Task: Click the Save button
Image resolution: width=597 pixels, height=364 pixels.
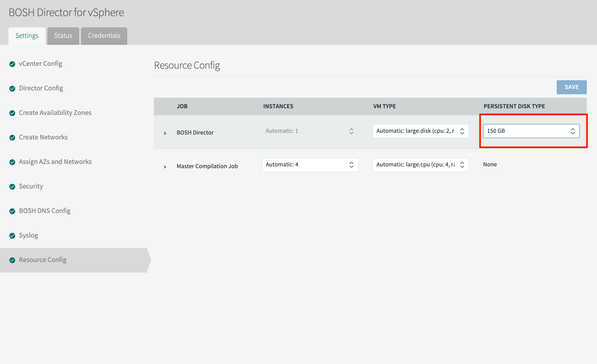Action: click(571, 87)
